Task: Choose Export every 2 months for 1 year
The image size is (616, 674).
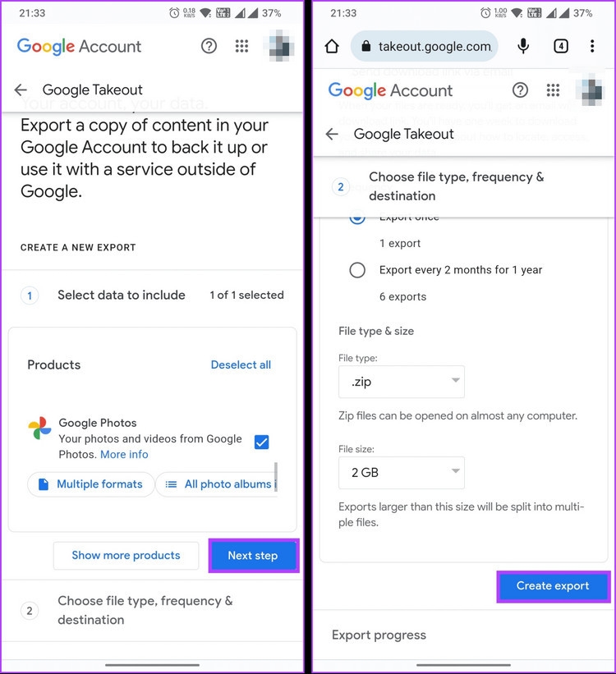Action: pyautogui.click(x=357, y=269)
